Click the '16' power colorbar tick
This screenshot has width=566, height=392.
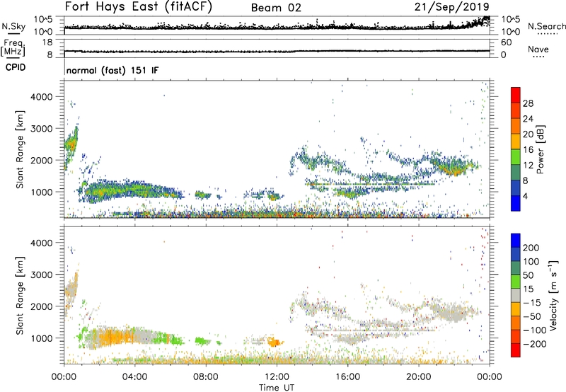pos(528,150)
